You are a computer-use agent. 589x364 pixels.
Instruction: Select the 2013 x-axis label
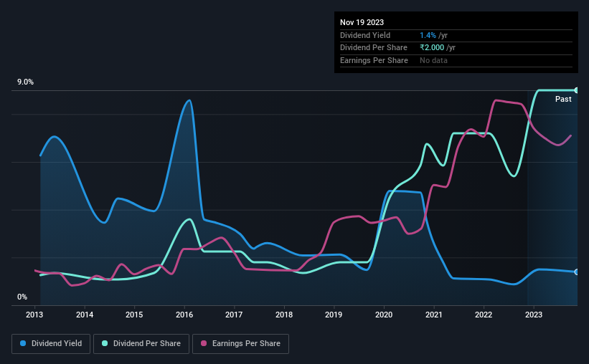(34, 315)
